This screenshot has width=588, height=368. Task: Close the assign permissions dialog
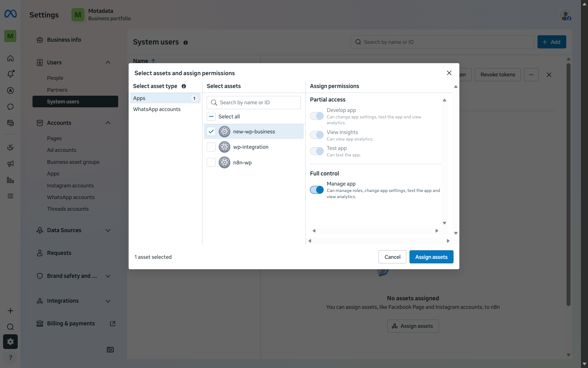[x=449, y=73]
